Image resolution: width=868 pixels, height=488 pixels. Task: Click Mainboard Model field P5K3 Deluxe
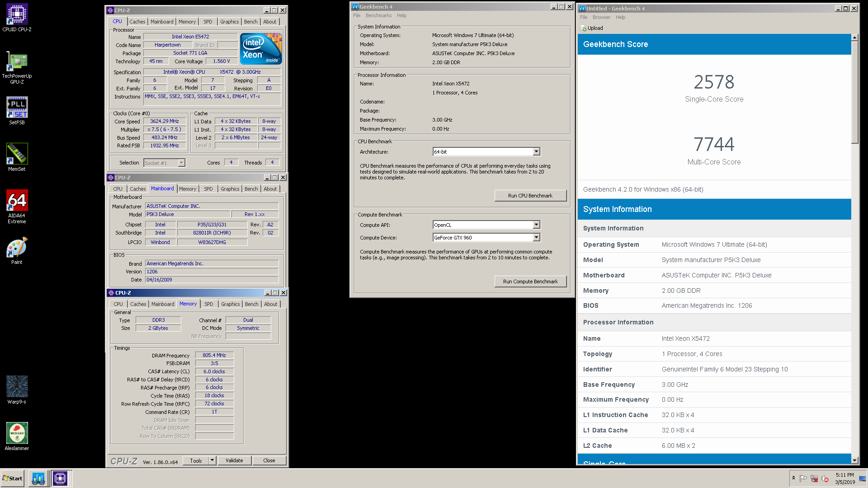[187, 214]
